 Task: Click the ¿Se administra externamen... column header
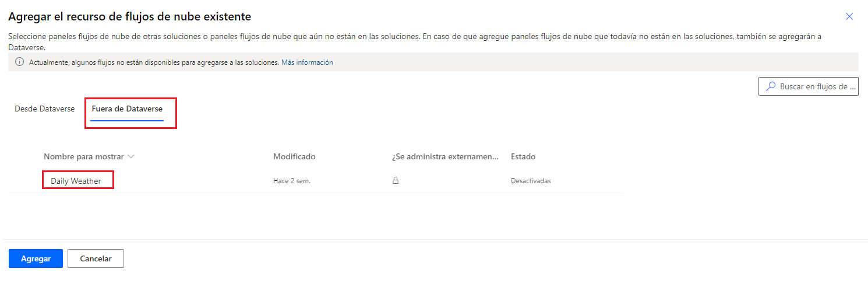[446, 156]
